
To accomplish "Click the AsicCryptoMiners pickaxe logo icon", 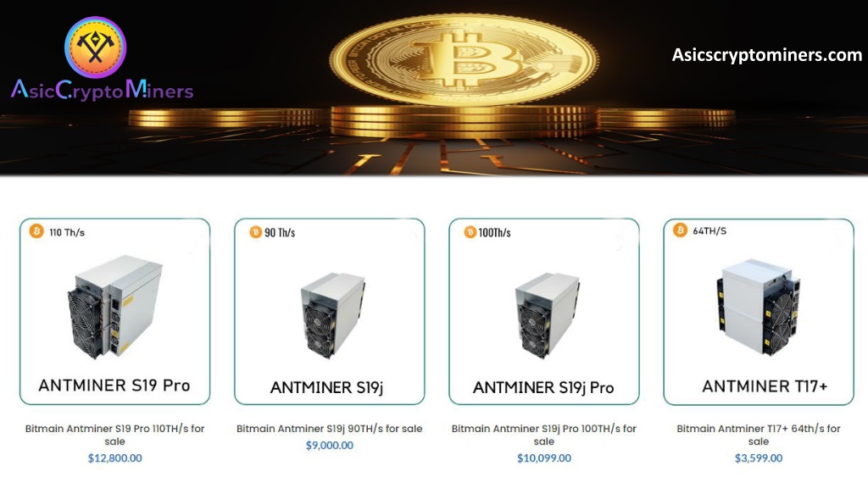I will click(x=95, y=47).
